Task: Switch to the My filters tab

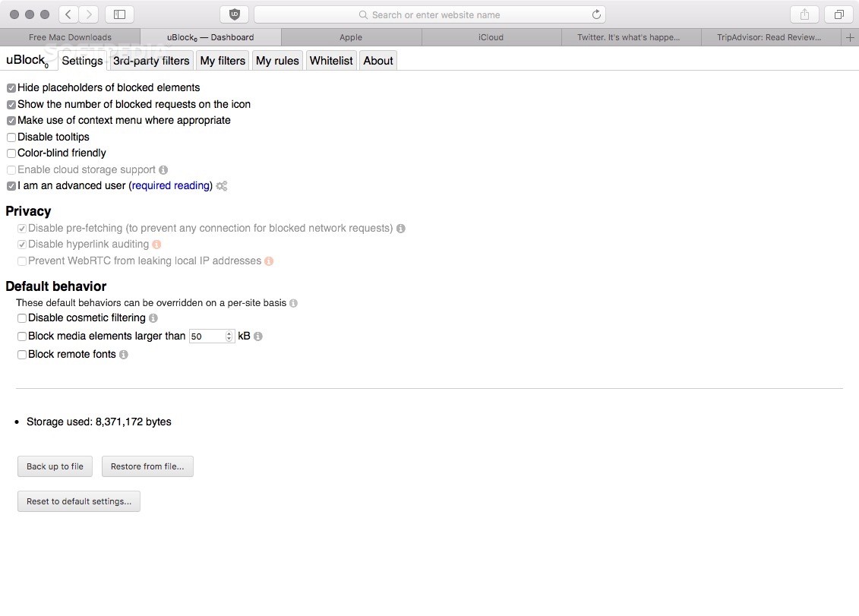Action: point(222,60)
